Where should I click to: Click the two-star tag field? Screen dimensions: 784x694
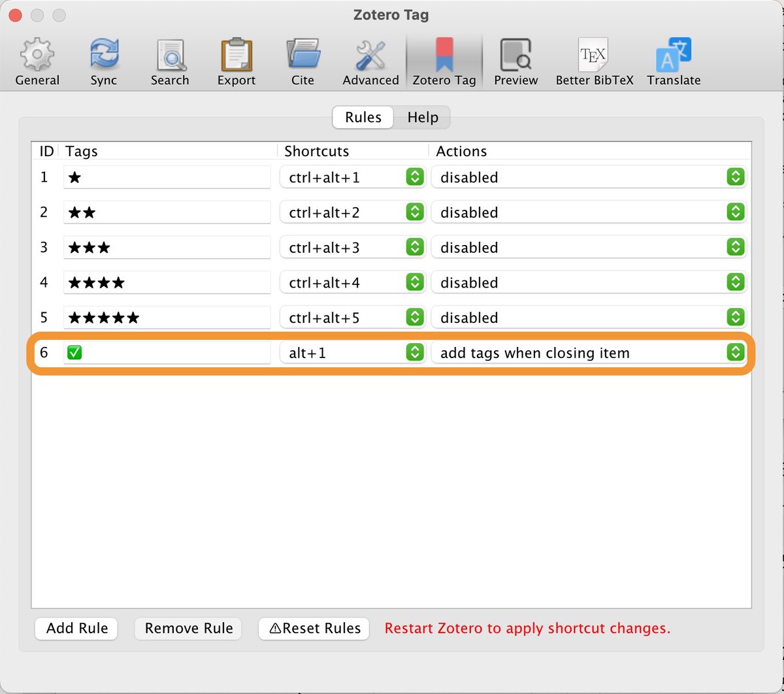167,212
